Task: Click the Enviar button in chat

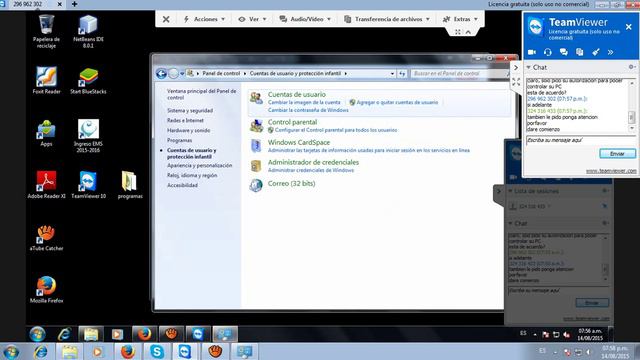Action: pyautogui.click(x=617, y=154)
